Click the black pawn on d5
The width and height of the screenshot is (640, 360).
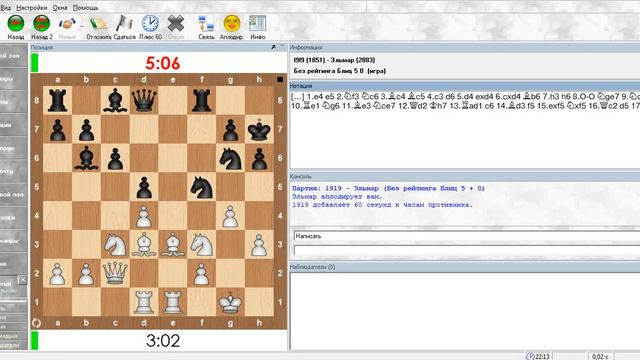click(x=144, y=187)
